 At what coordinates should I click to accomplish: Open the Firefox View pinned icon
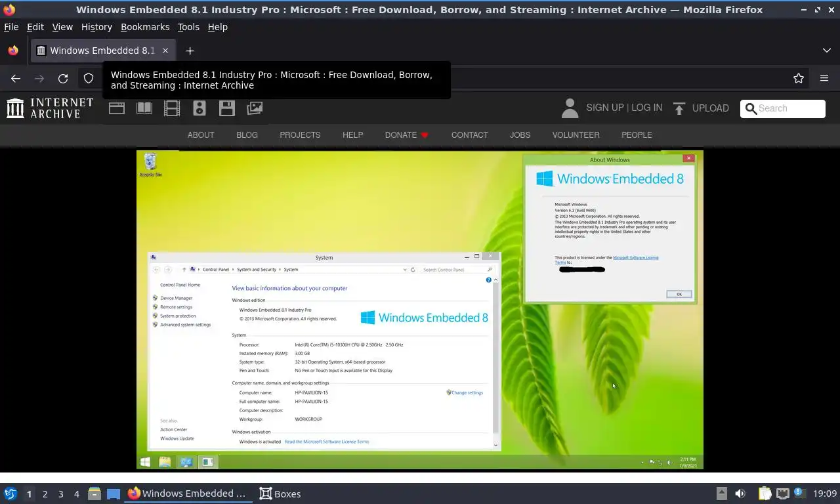tap(13, 51)
